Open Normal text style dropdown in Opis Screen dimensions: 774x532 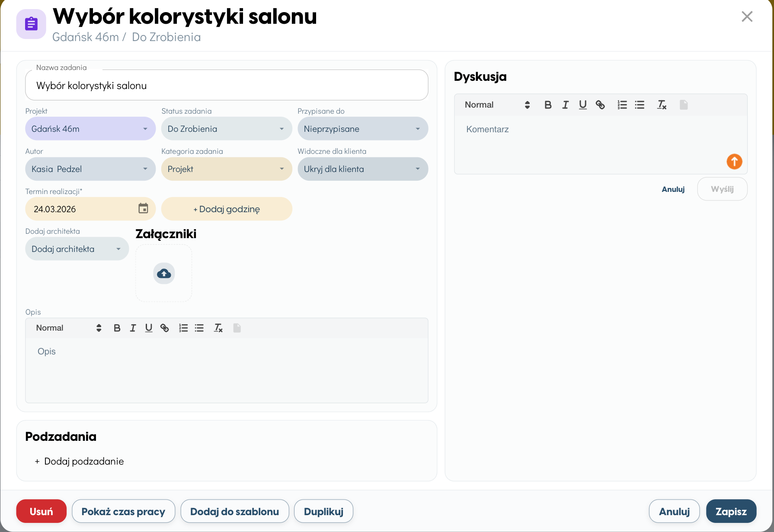[69, 328]
